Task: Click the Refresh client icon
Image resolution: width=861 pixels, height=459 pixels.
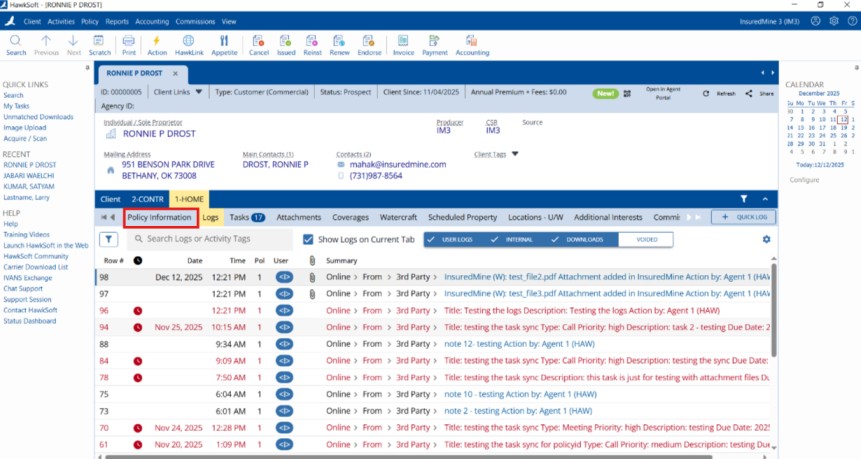Action: tap(706, 92)
